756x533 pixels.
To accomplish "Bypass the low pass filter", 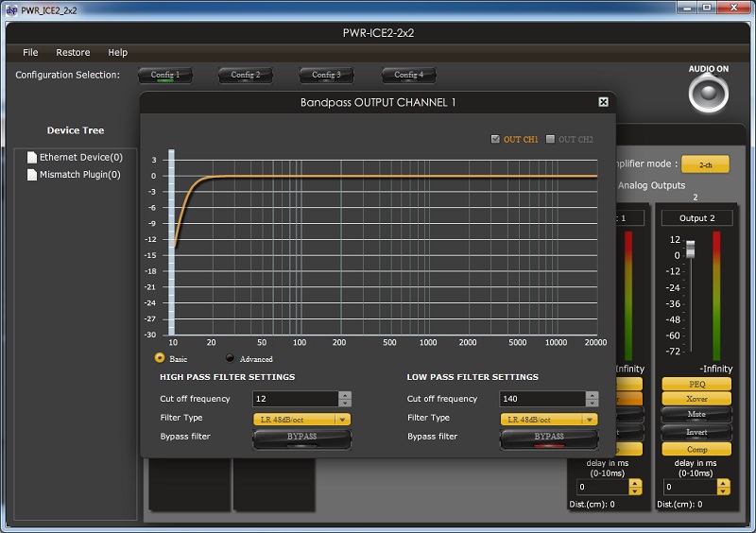I will click(549, 438).
